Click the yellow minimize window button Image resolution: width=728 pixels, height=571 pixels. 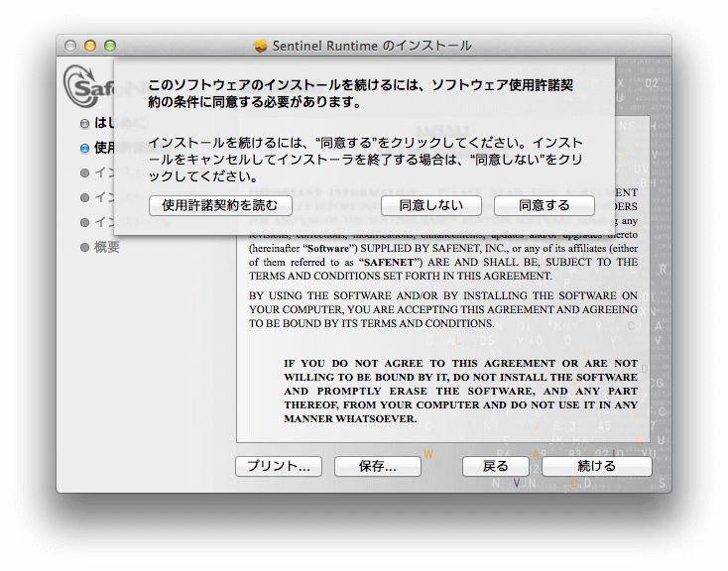click(90, 46)
